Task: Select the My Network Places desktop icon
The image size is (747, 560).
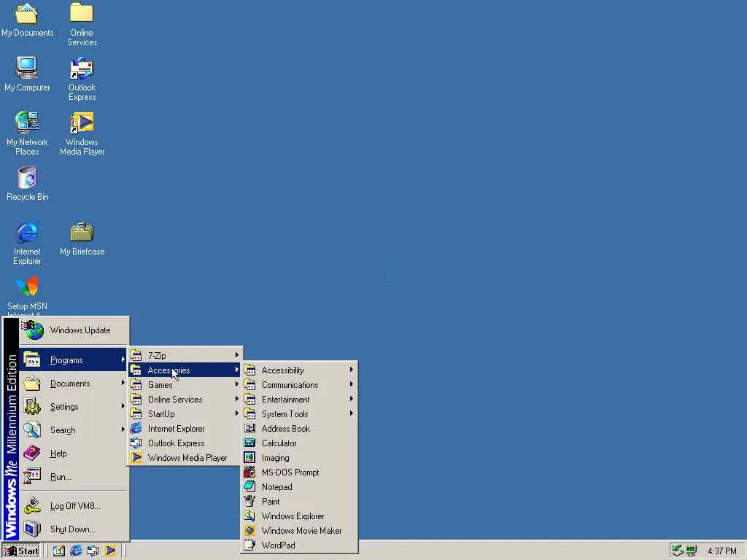Action: [27, 133]
